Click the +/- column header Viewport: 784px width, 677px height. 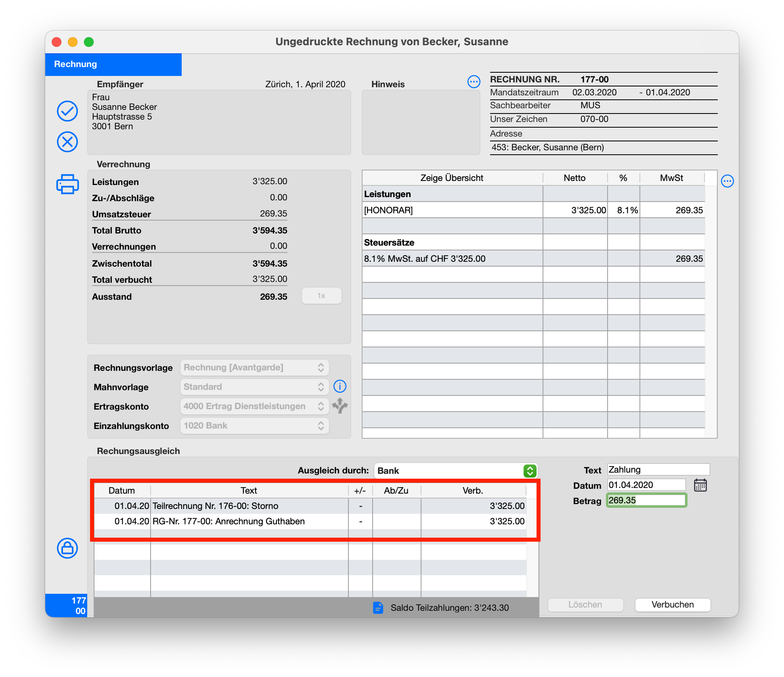pyautogui.click(x=360, y=491)
